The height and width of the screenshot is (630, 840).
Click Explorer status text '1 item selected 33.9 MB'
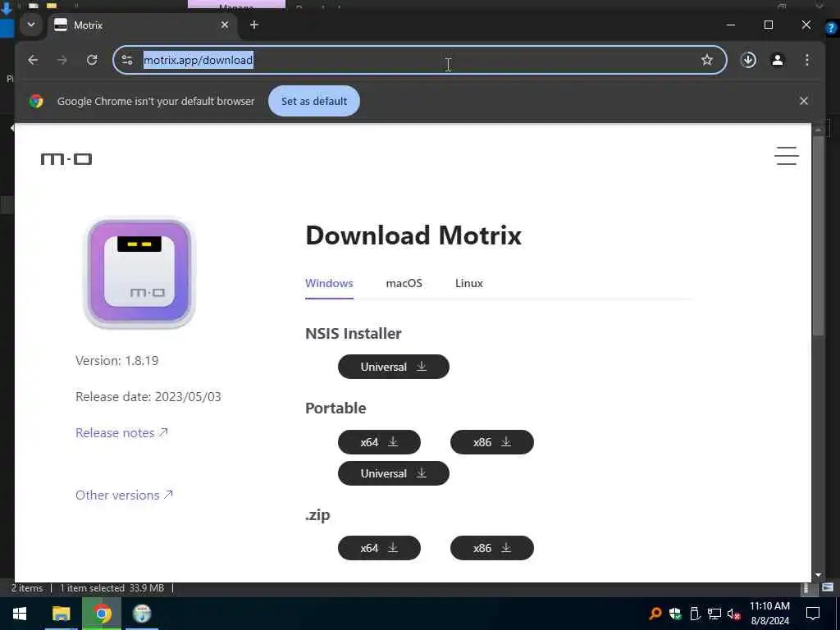[112, 588]
